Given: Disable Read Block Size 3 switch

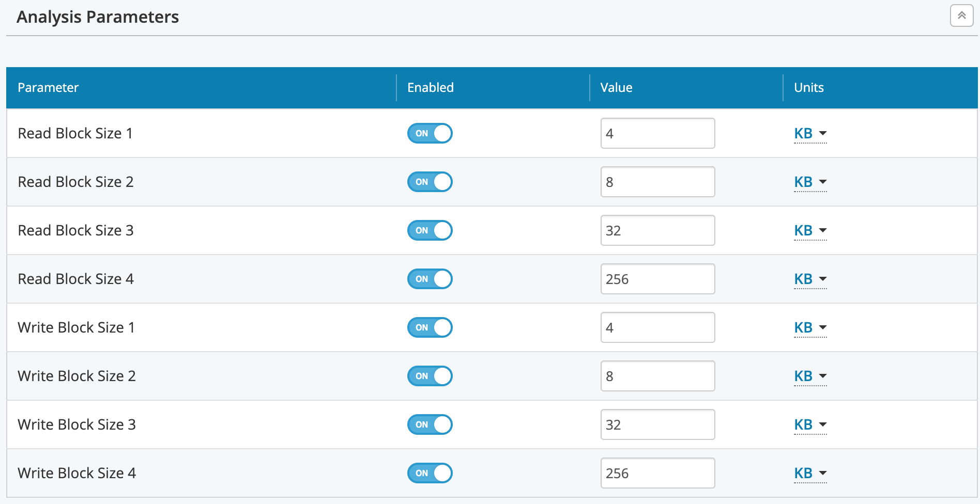Looking at the screenshot, I should (430, 230).
